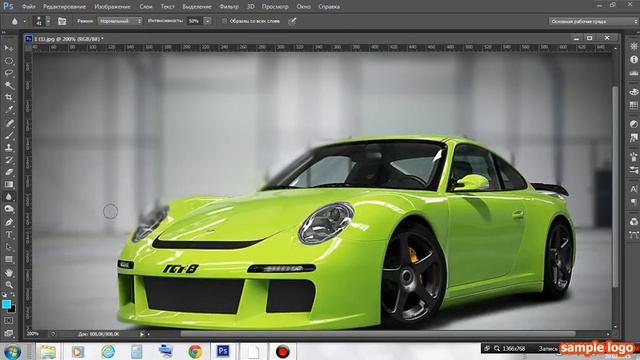
Task: Open the Текст menu
Action: 167,7
